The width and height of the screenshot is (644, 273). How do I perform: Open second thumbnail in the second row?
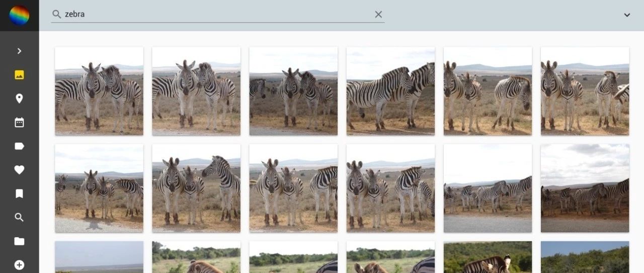(x=196, y=188)
